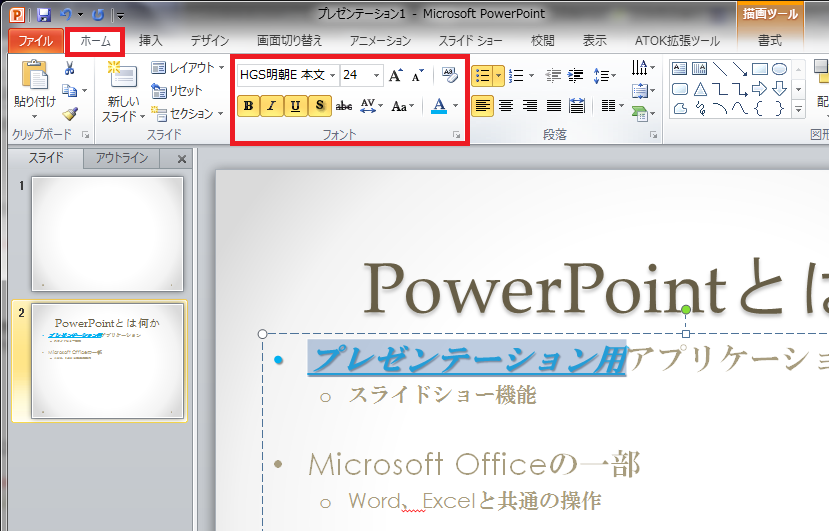Viewport: 829px width, 531px height.
Task: Toggle align text left button
Action: (482, 106)
